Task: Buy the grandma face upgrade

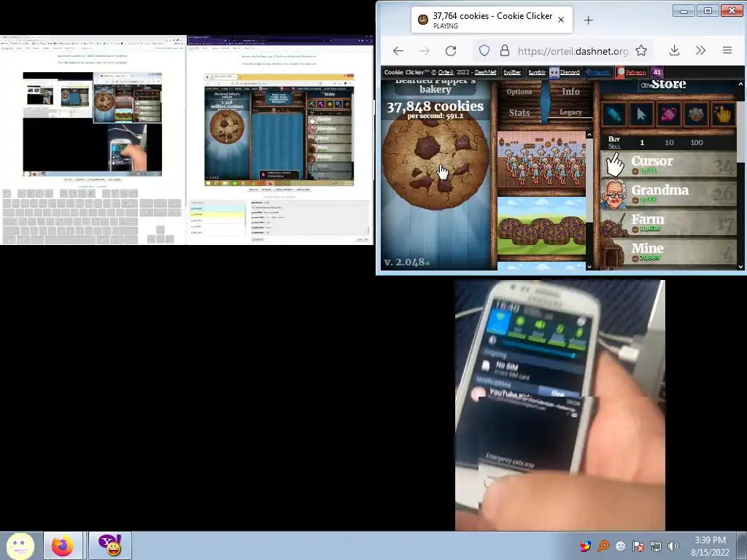Action: (695, 114)
